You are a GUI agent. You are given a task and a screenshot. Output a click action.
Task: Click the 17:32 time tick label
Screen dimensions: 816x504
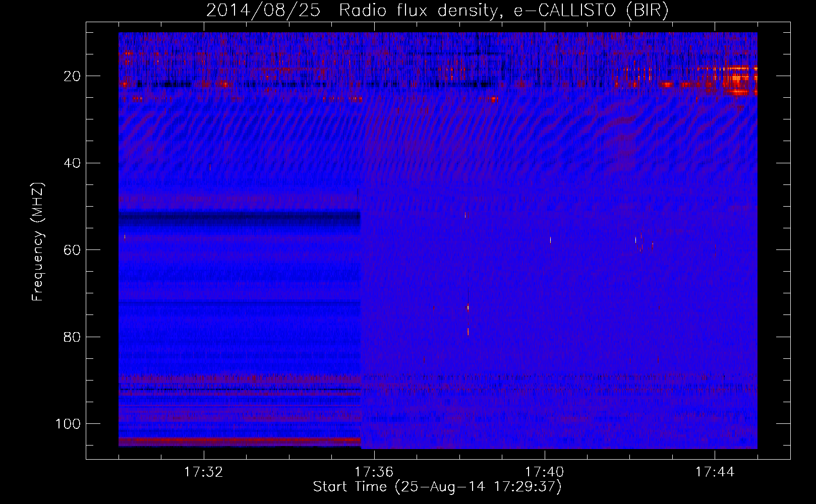(204, 472)
